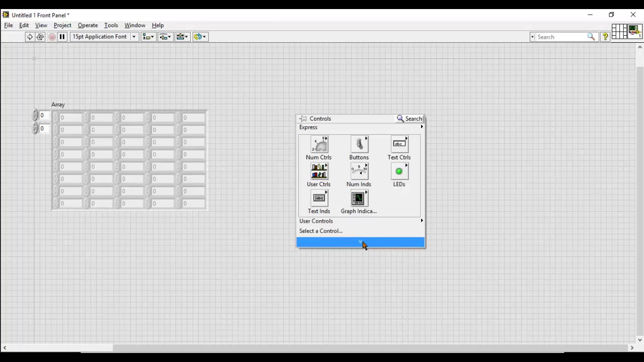Click the VI icon in top right corner

tap(634, 32)
